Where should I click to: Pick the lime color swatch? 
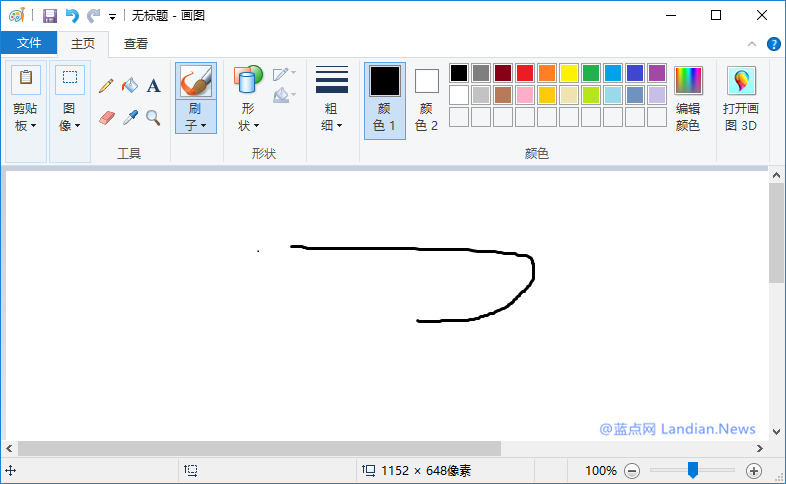[x=591, y=95]
